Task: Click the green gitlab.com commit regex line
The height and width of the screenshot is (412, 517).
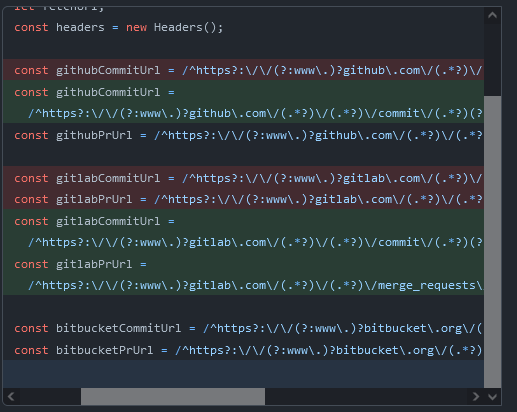Action: pyautogui.click(x=243, y=242)
